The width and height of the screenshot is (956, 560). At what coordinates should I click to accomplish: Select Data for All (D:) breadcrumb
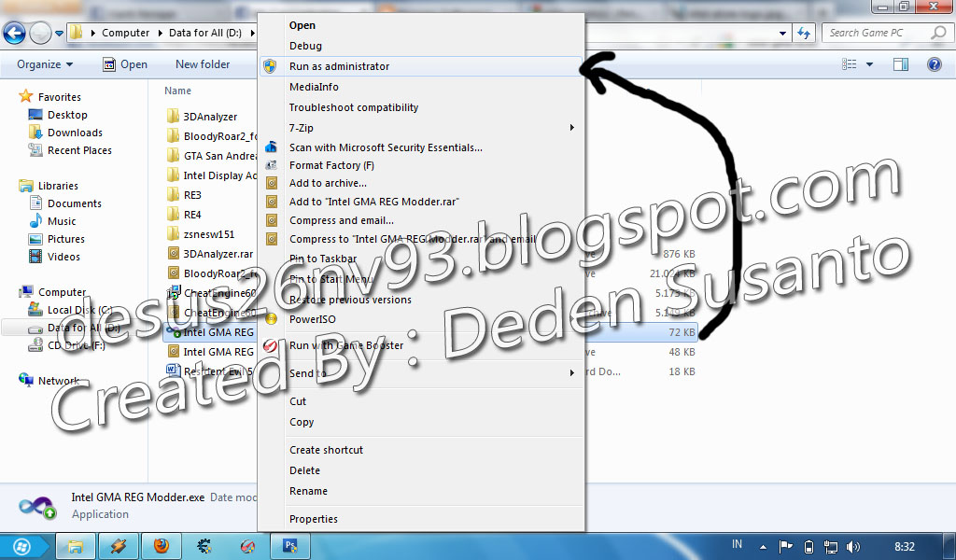point(204,33)
